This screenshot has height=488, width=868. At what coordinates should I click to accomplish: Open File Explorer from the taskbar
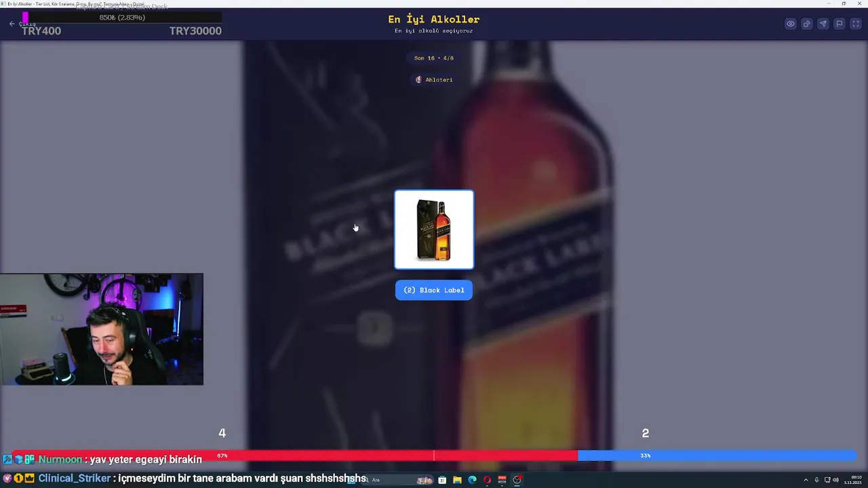[457, 480]
